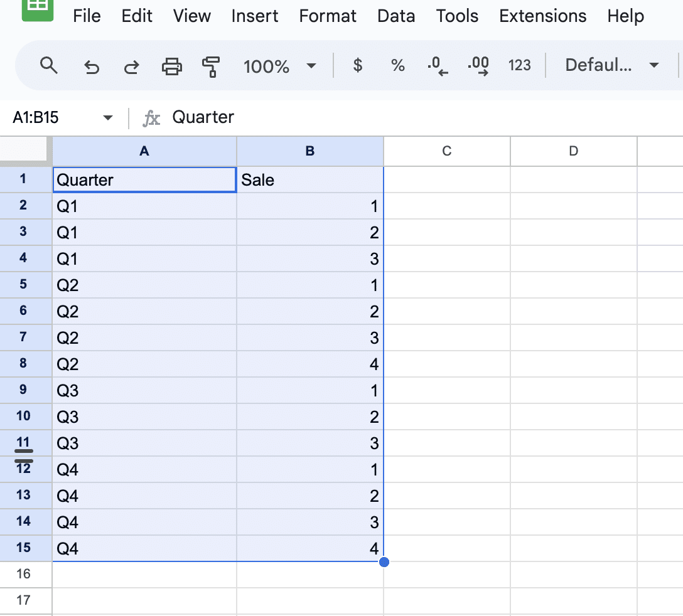Image resolution: width=683 pixels, height=616 pixels.
Task: Open the Insert menu
Action: (x=255, y=16)
